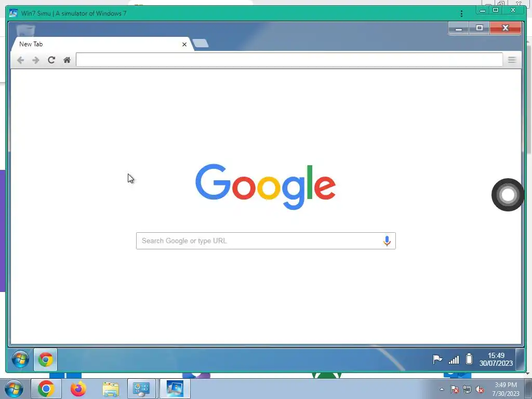Open File Explorer from host taskbar
Image resolution: width=532 pixels, height=399 pixels.
111,389
